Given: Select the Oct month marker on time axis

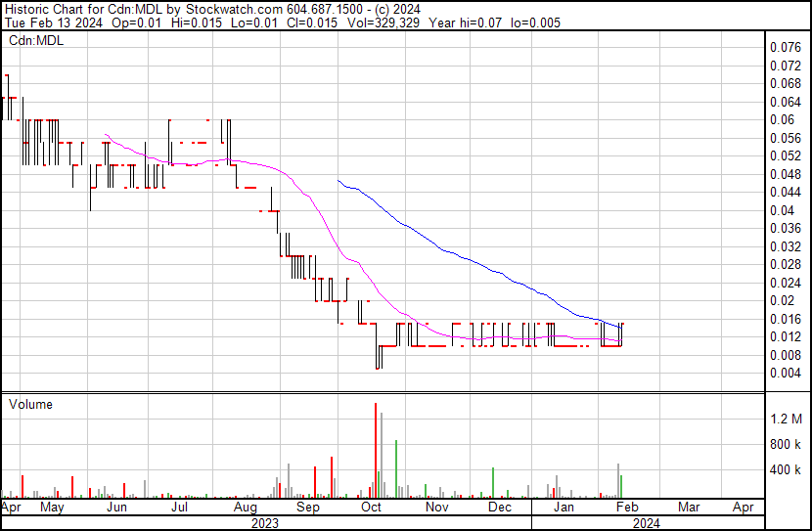Looking at the screenshot, I should click(372, 508).
